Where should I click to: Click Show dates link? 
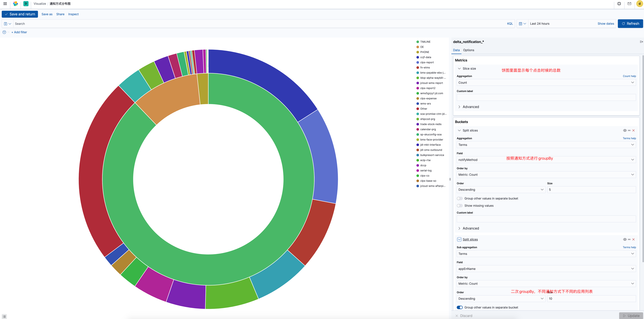coord(606,24)
